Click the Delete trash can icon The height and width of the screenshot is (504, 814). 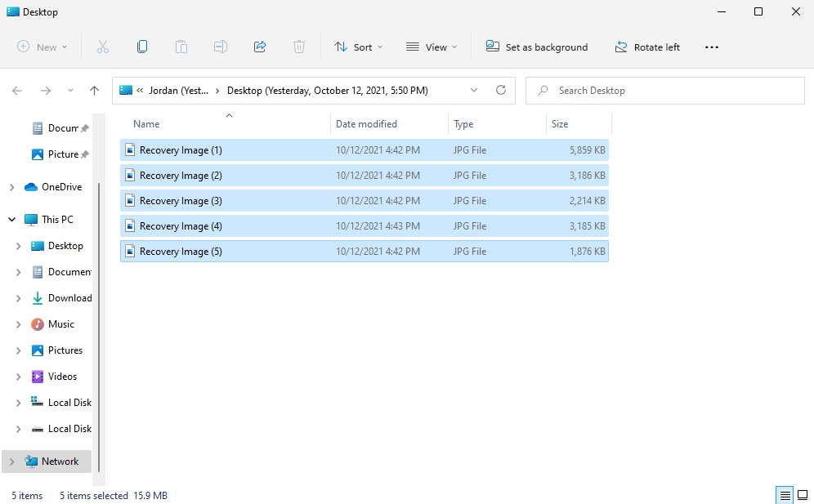coord(299,47)
